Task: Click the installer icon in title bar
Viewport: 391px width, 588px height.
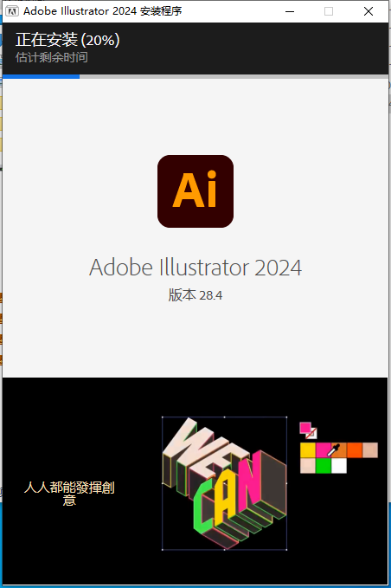Action: click(11, 11)
